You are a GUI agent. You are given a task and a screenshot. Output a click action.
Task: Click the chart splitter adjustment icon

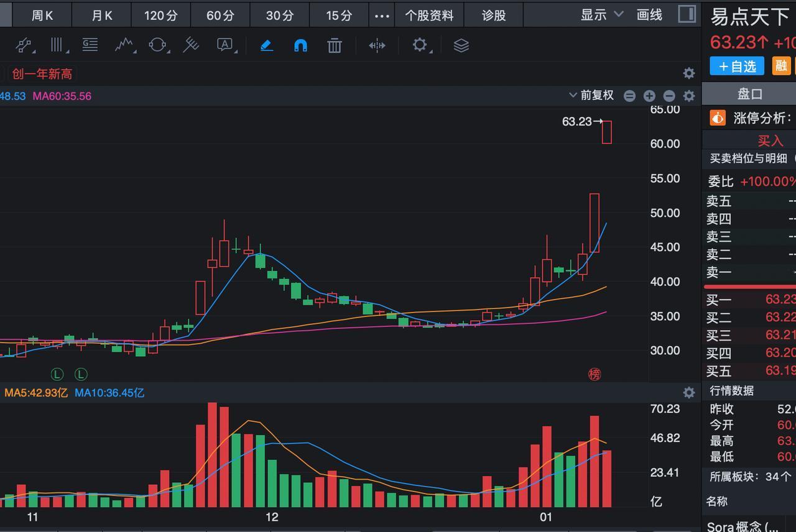tap(376, 45)
